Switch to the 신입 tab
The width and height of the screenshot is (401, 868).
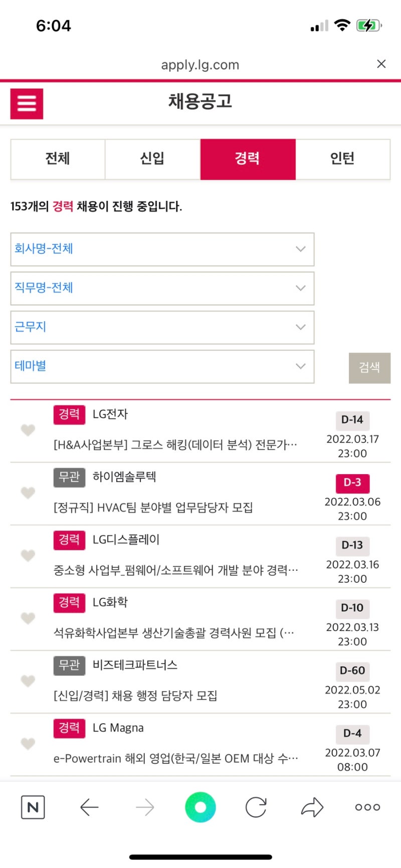click(x=152, y=159)
